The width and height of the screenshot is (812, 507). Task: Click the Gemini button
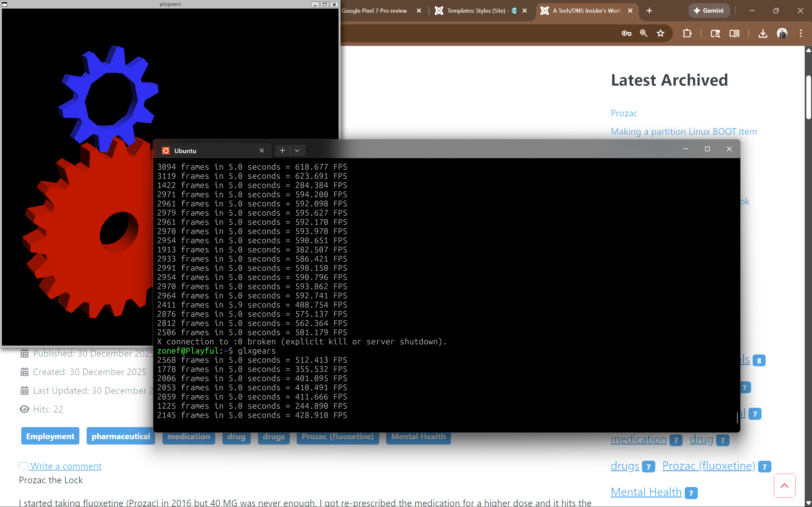709,11
